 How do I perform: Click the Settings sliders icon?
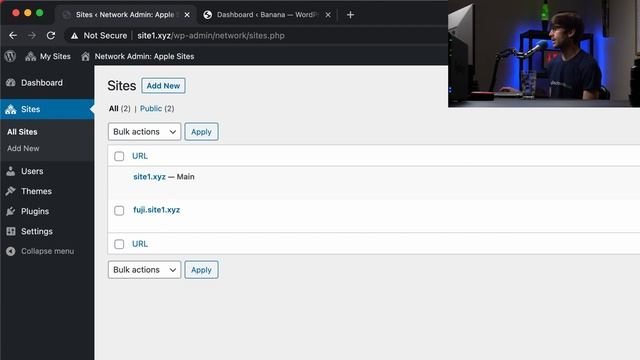click(x=11, y=231)
